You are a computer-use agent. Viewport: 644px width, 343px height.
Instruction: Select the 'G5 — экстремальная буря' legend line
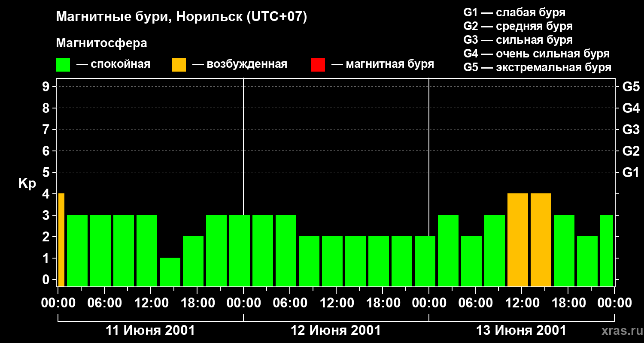pos(537,67)
